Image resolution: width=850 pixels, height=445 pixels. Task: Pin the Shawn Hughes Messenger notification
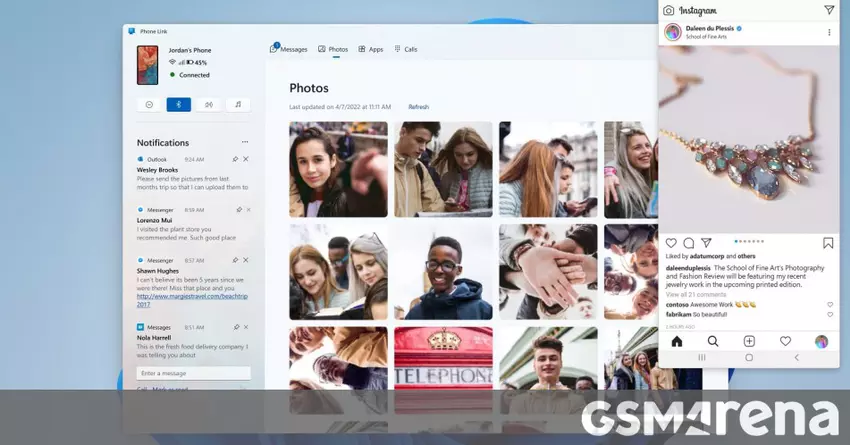coord(235,260)
